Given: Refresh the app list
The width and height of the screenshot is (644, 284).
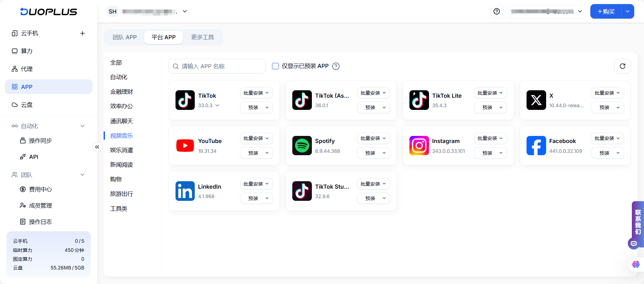Looking at the screenshot, I should tap(622, 66).
